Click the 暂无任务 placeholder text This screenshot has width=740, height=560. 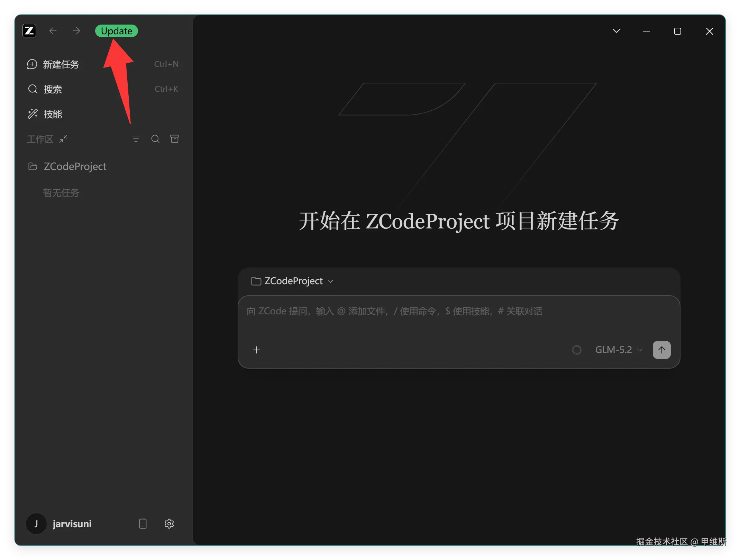click(61, 193)
